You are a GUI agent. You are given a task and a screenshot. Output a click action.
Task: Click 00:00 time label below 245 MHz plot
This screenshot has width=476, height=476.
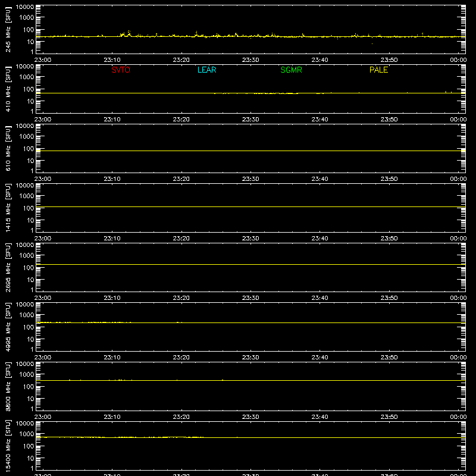click(x=458, y=60)
